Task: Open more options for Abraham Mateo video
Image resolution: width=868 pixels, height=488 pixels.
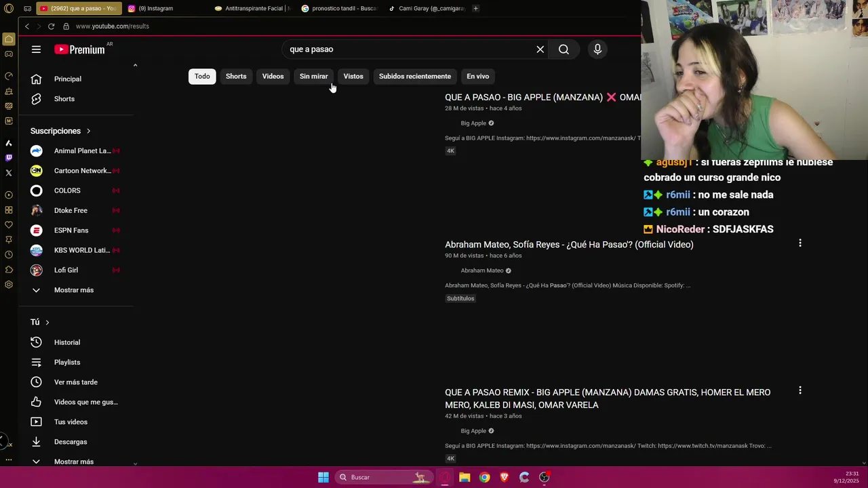Action: coord(800,243)
